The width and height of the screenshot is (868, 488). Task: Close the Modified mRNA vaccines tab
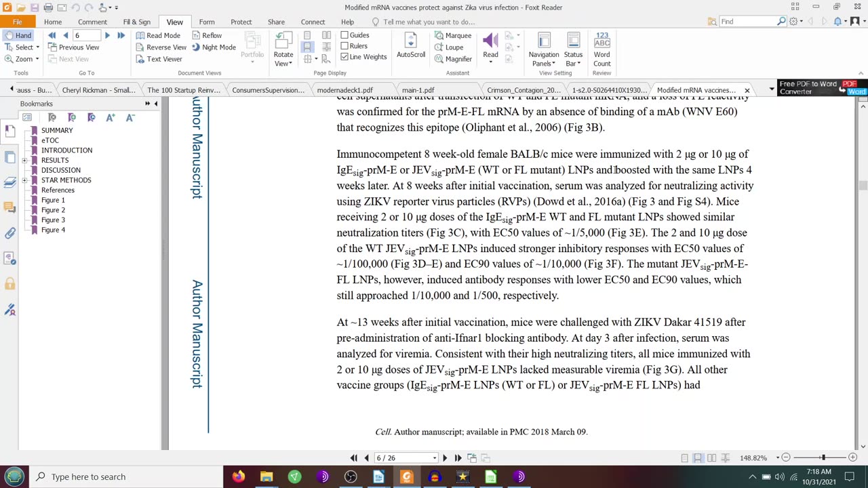pos(747,90)
